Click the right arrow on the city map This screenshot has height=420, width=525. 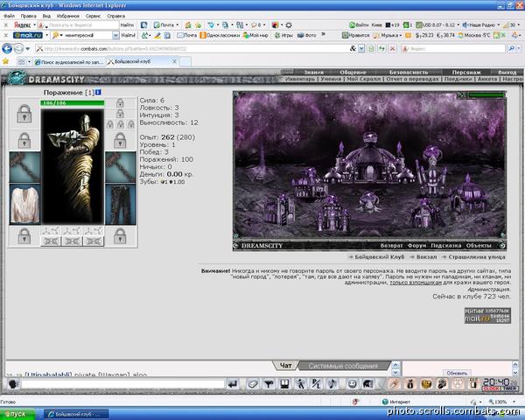(482, 220)
